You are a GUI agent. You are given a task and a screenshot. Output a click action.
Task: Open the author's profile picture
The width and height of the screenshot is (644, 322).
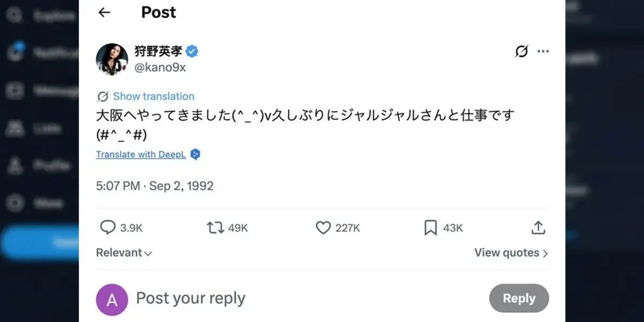(112, 60)
